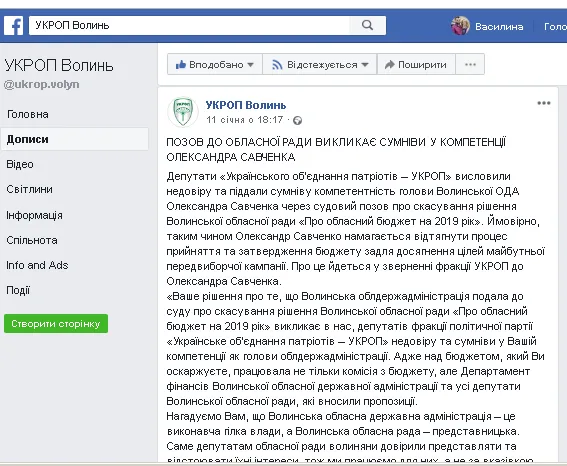Image resolution: width=567 pixels, height=466 pixels.
Task: Go to Головна in the top bar
Action: [555, 27]
